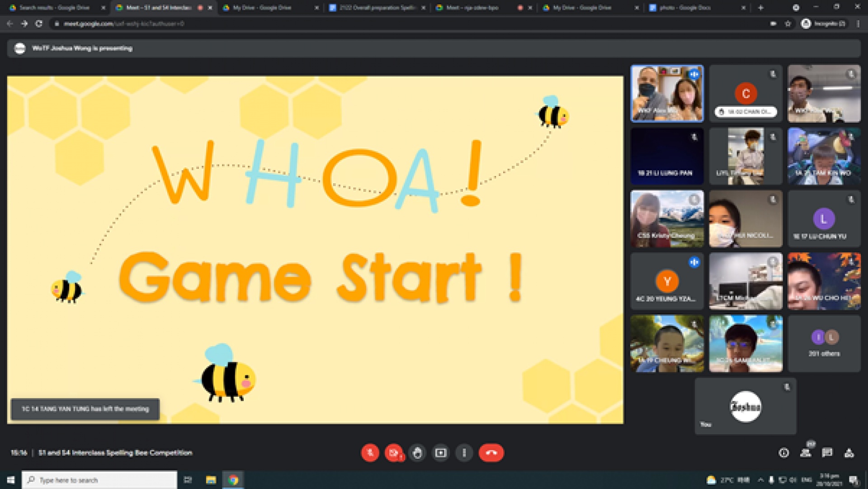Show the participants people panel
Screen dimensions: 868x489
point(806,453)
